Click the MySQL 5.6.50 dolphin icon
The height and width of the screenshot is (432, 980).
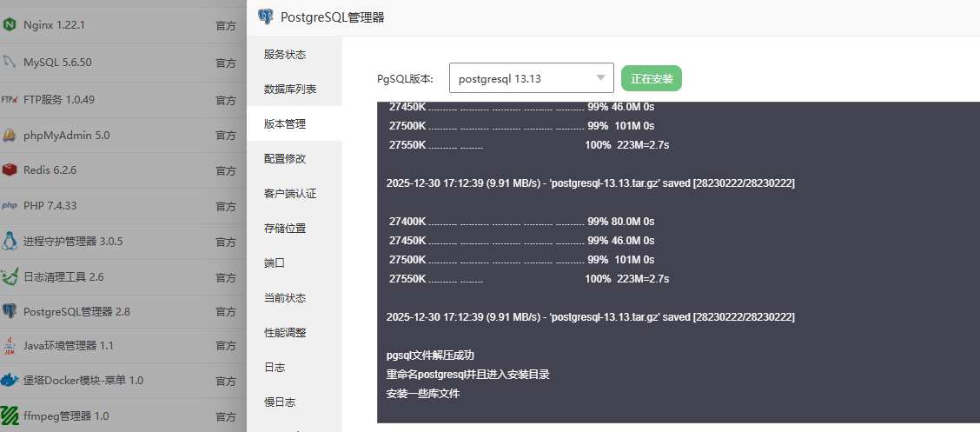(x=10, y=62)
